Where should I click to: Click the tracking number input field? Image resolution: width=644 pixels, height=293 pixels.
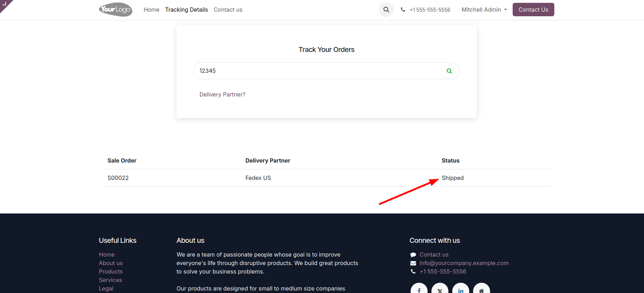tap(318, 71)
